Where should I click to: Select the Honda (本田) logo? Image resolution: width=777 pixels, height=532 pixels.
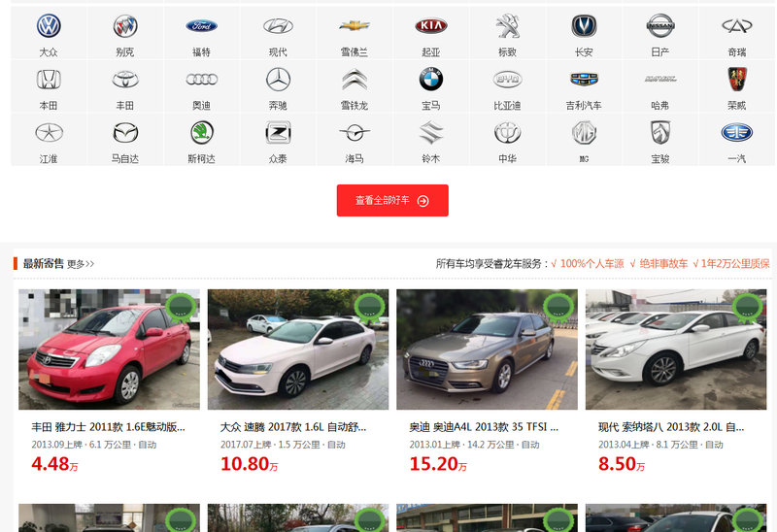49,80
